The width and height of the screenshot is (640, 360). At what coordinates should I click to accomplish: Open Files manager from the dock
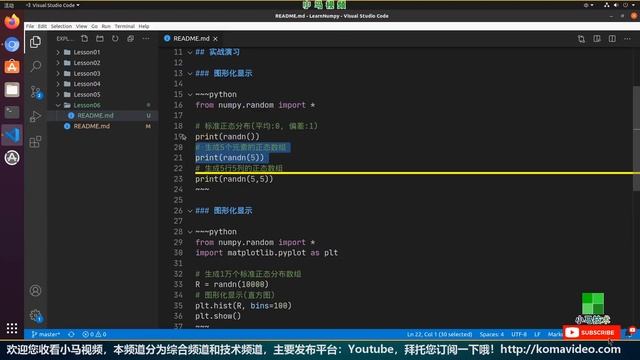pos(12,89)
